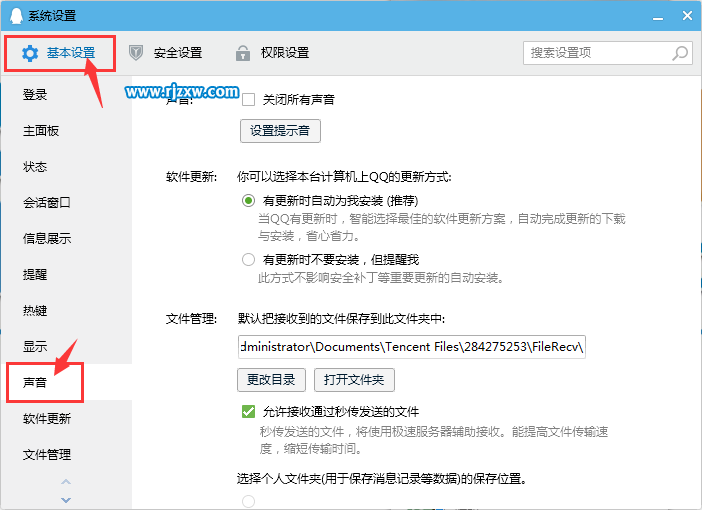702x510 pixels.
Task: Click the 打开文件夹 button
Action: coord(354,380)
